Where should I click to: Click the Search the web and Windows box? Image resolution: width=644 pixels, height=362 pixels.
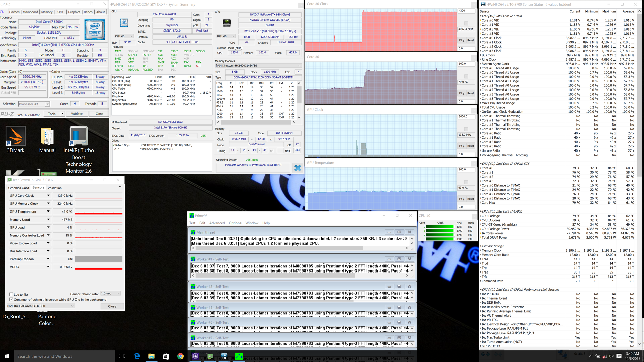[64, 356]
